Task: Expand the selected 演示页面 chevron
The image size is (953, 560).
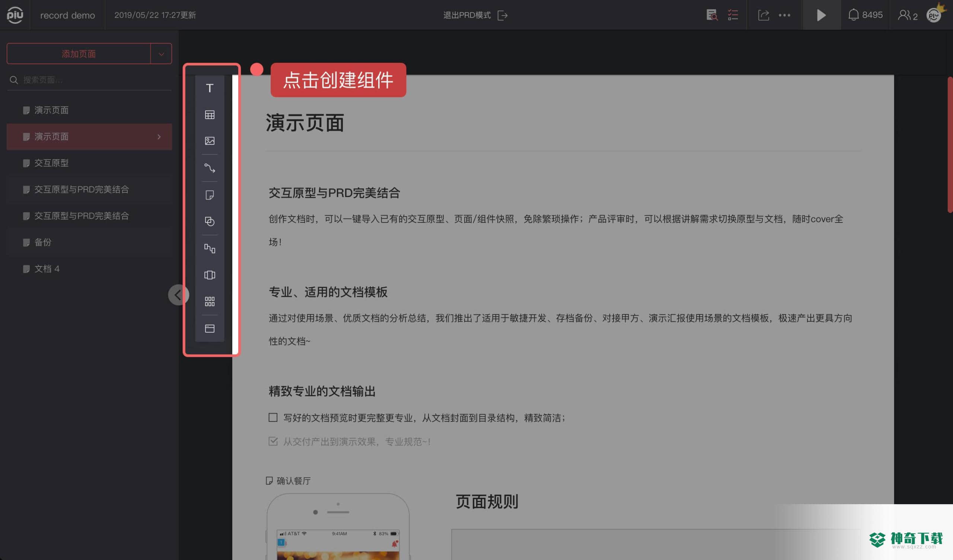Action: [x=159, y=137]
